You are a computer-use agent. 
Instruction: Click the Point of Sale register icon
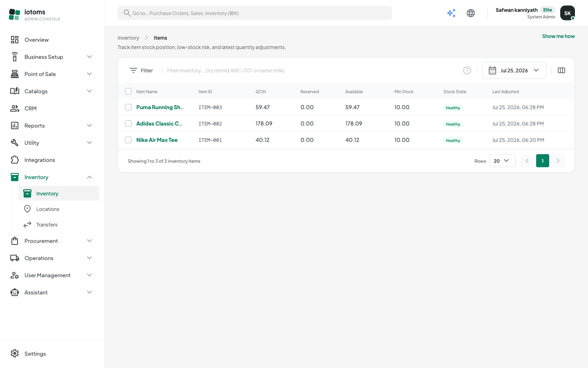15,74
